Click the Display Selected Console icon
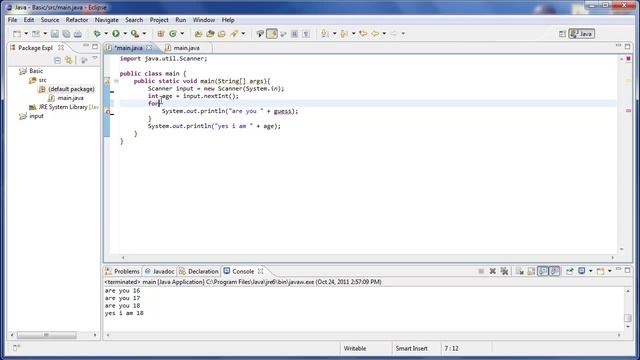 (x=582, y=271)
